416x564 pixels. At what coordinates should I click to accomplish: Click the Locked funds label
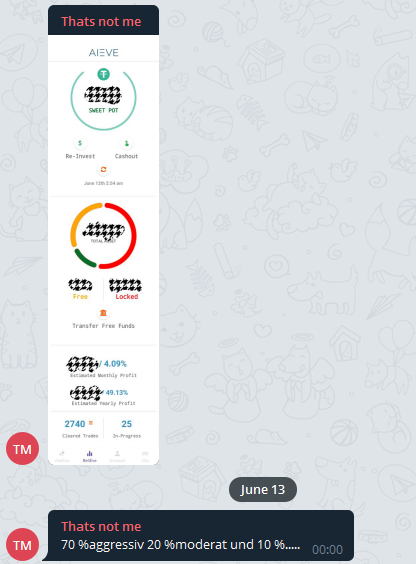[x=127, y=296]
